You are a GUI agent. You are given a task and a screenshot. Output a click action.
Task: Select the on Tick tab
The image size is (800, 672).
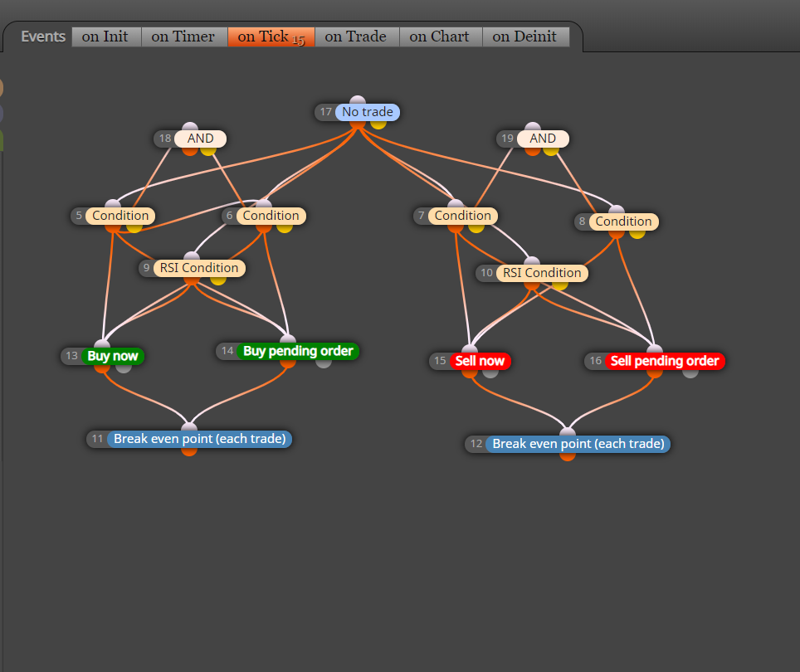click(x=271, y=37)
